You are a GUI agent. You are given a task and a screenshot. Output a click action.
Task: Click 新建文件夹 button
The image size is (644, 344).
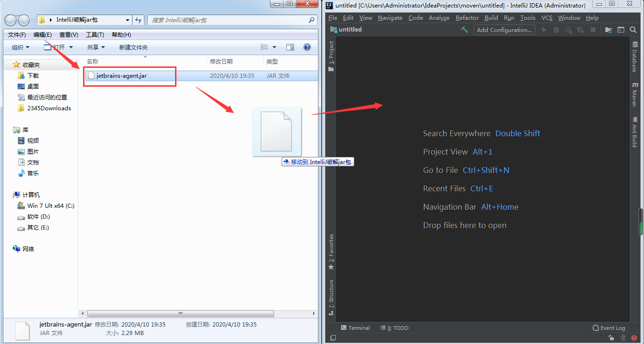click(134, 47)
